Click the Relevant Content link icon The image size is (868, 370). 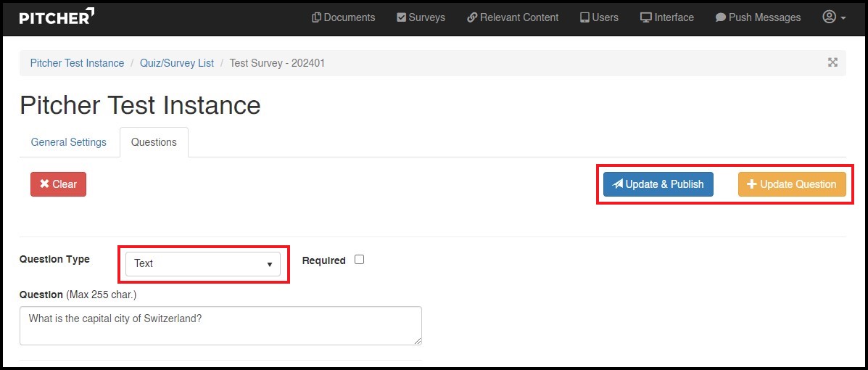(472, 17)
